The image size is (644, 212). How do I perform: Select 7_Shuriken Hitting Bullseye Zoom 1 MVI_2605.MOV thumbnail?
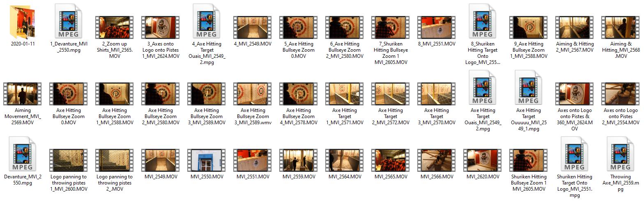point(391,27)
